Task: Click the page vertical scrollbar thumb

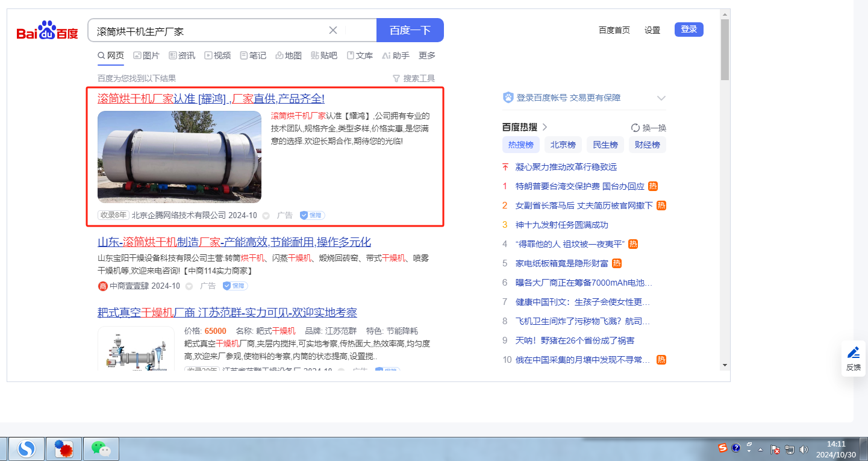Action: [x=725, y=49]
